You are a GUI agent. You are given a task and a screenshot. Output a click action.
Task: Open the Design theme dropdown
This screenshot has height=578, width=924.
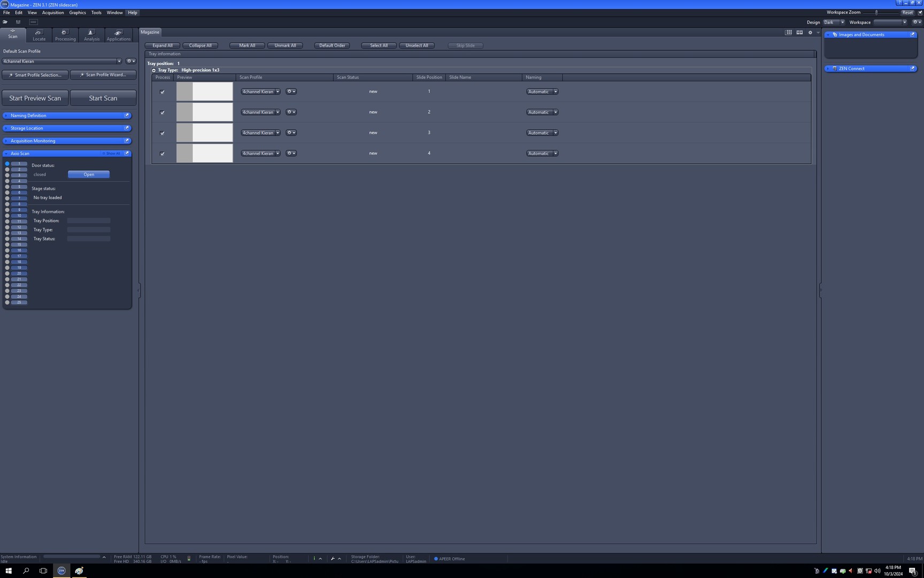(834, 22)
